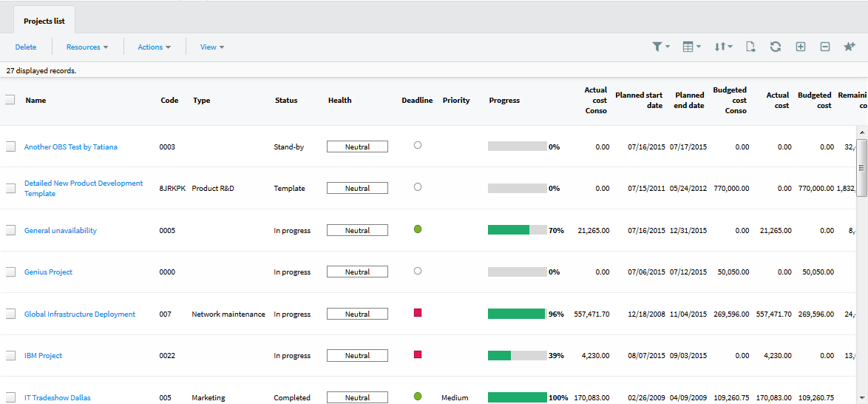The image size is (868, 404).
Task: Click the Planned end date header
Action: coord(688,101)
